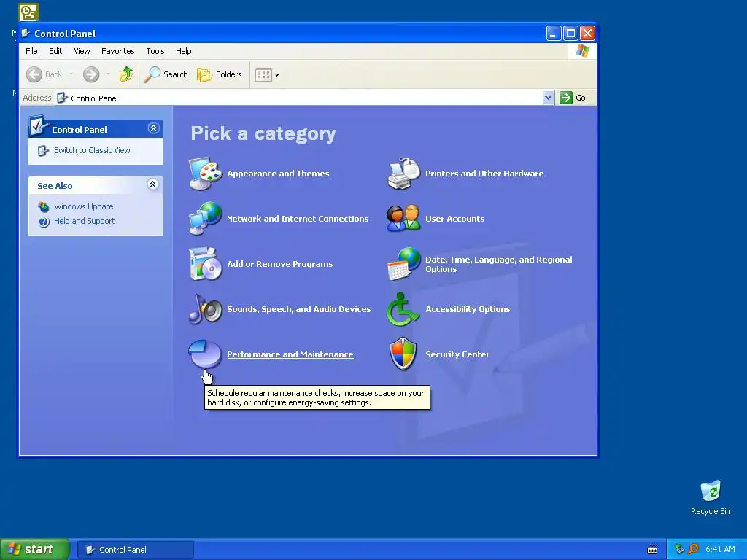This screenshot has height=560, width=747.
Task: Open the Accessibility Options wheelchair icon
Action: click(x=403, y=309)
